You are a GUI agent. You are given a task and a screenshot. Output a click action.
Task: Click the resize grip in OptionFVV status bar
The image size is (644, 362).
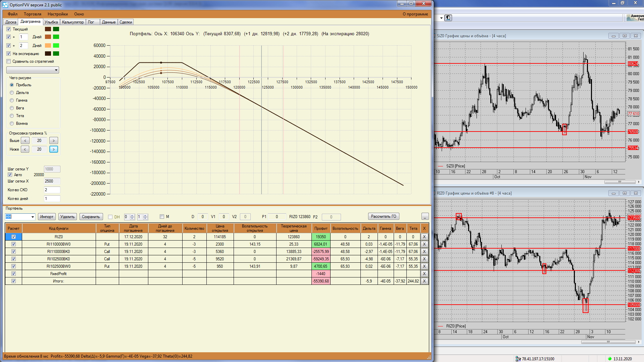tap(429, 357)
